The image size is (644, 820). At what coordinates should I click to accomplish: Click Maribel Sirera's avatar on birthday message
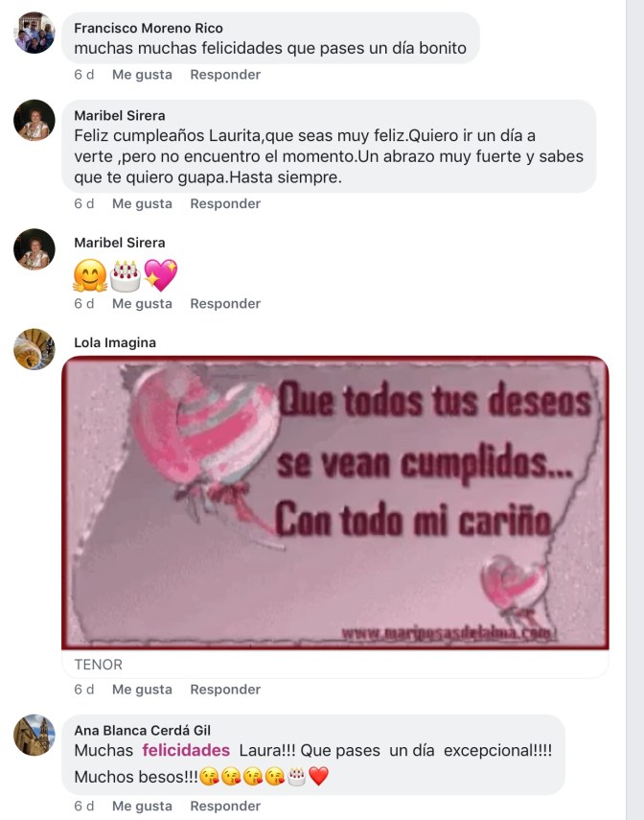(x=34, y=120)
